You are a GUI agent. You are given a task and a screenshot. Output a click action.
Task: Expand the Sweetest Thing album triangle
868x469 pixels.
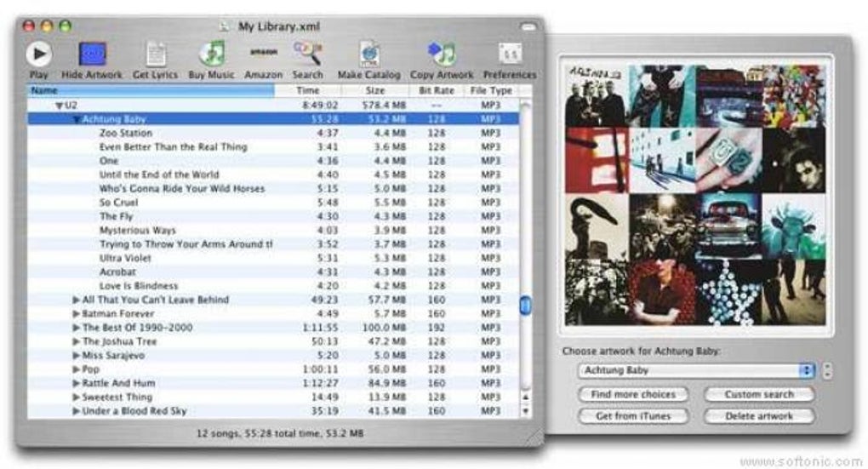pyautogui.click(x=77, y=397)
